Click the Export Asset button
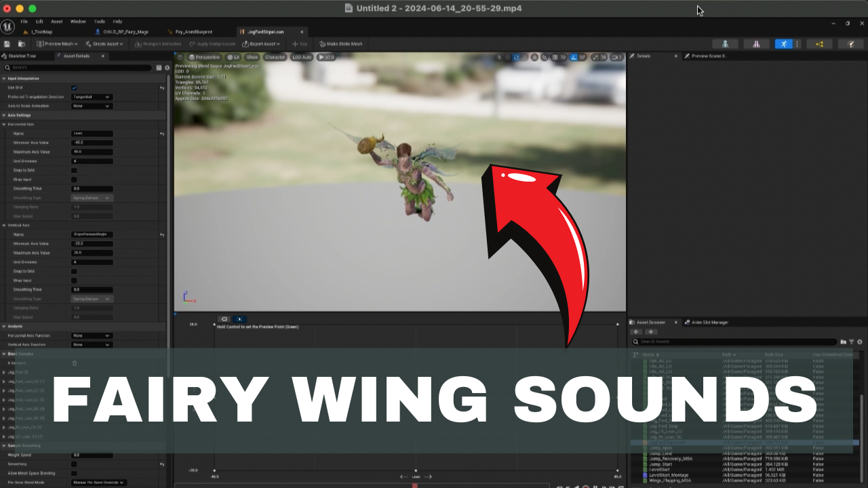The height and width of the screenshot is (488, 868). coord(263,43)
